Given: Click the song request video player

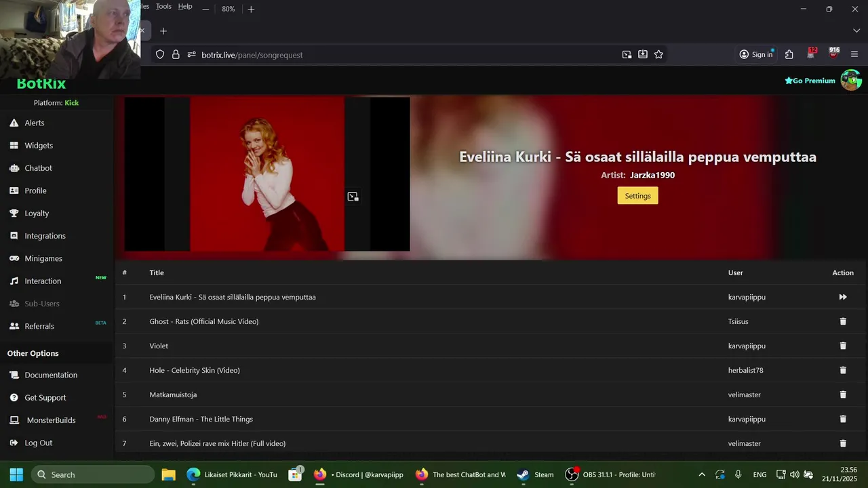Looking at the screenshot, I should (x=267, y=174).
